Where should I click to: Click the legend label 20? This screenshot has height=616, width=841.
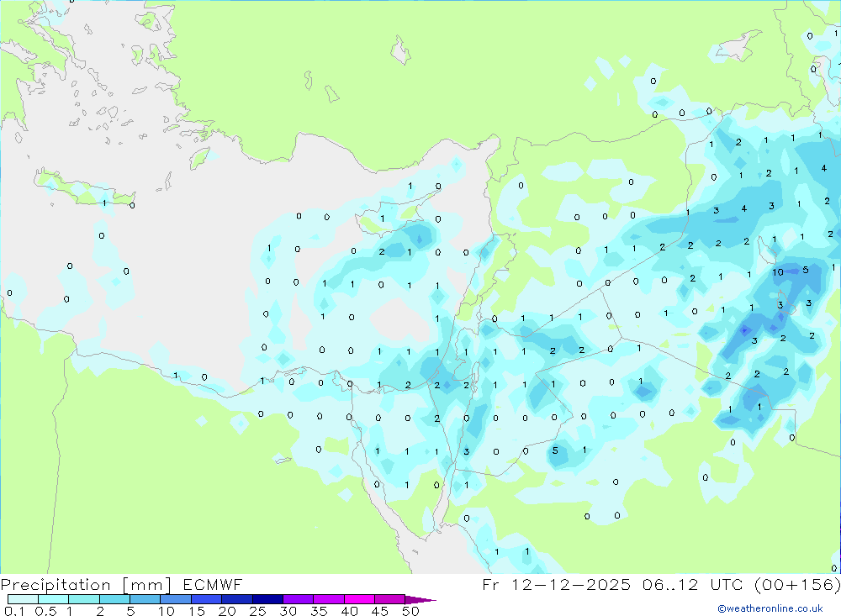pyautogui.click(x=227, y=611)
